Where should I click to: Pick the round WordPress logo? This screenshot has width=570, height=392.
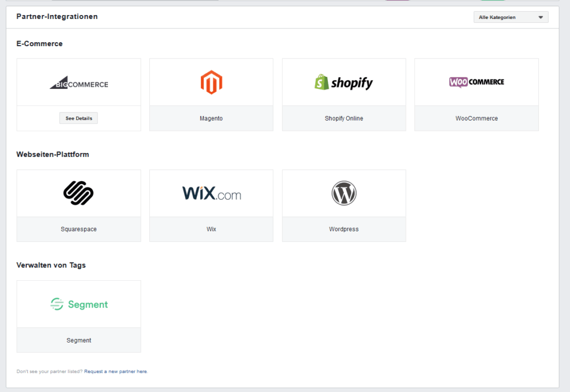coord(344,193)
